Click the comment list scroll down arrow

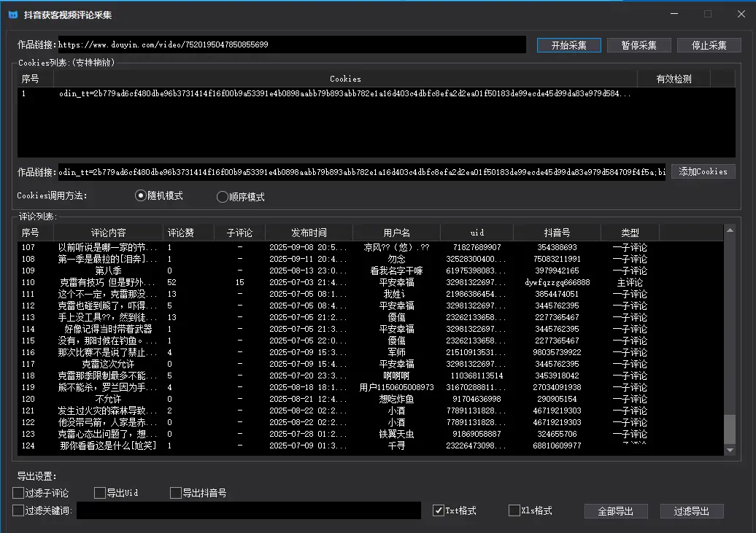click(730, 450)
